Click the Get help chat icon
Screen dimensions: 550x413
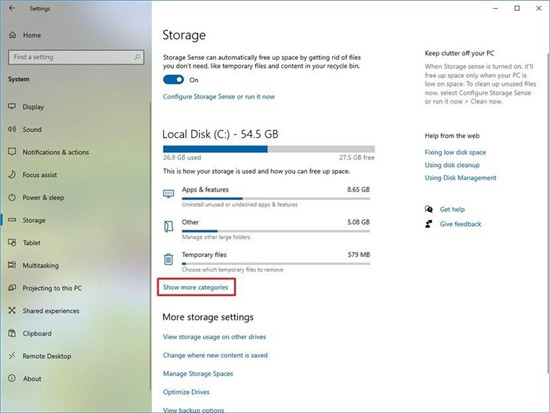(429, 209)
